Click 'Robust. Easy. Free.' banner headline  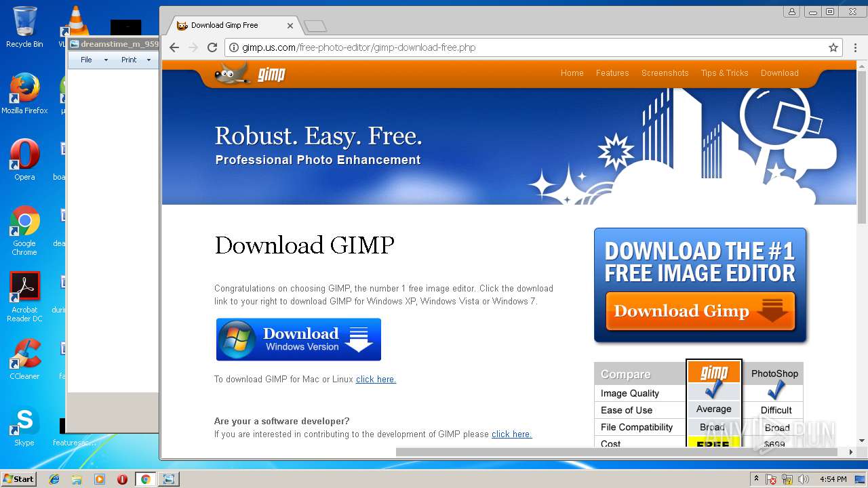tap(319, 136)
